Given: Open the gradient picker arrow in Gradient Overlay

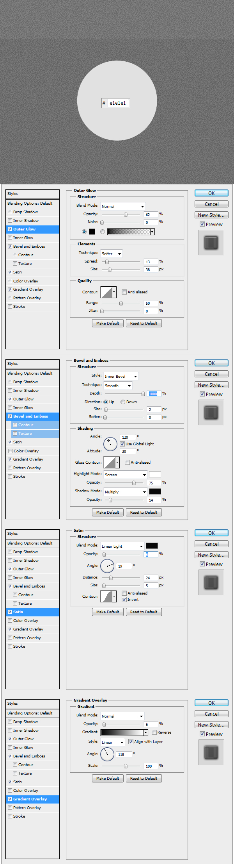Looking at the screenshot, I should [x=146, y=732].
